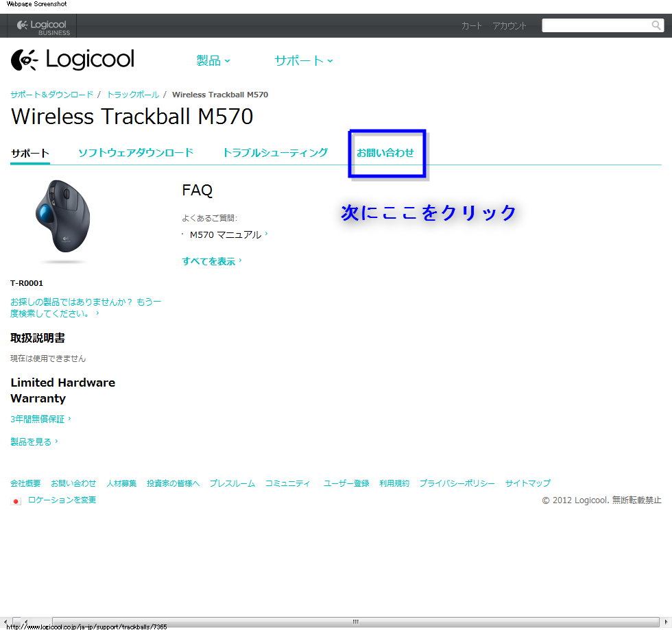This screenshot has height=630, width=672.
Task: Click the scrollbar left arrow
Action: [x=5, y=622]
